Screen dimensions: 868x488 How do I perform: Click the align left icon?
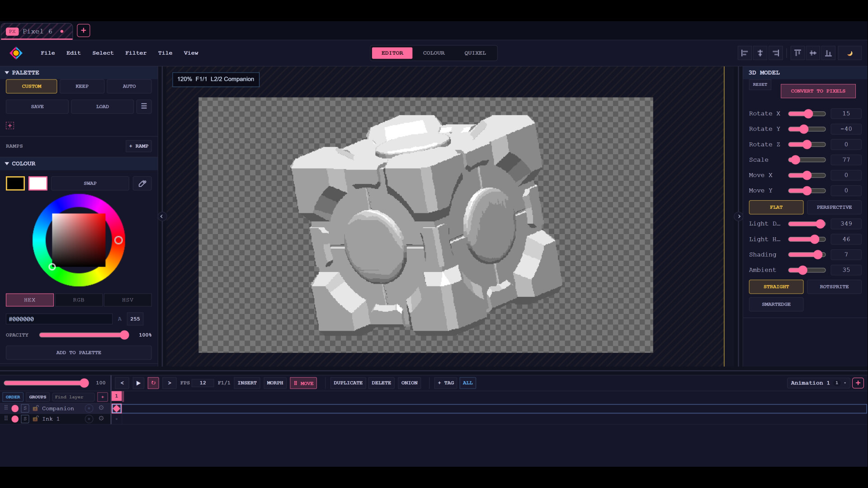tap(745, 53)
